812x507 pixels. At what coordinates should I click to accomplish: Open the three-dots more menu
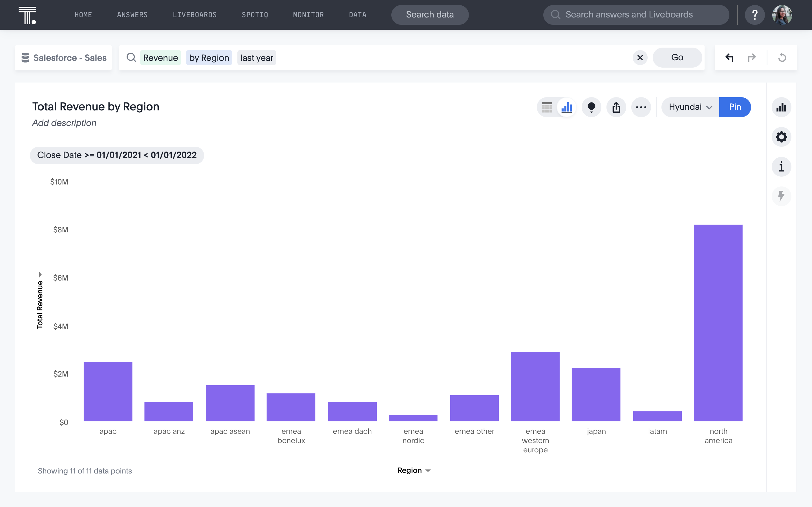click(641, 107)
